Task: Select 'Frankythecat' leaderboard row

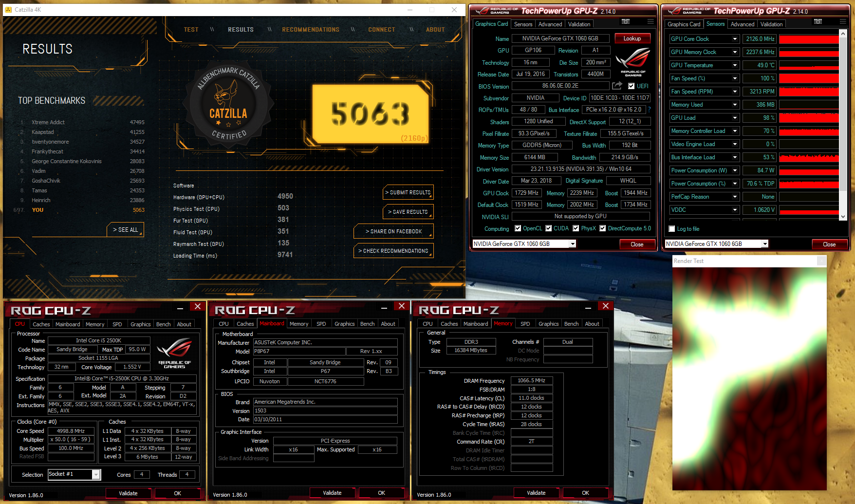Action: 82,151
